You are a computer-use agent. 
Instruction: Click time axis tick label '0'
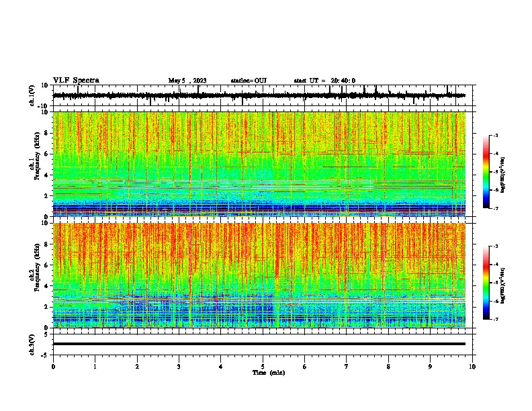53,367
